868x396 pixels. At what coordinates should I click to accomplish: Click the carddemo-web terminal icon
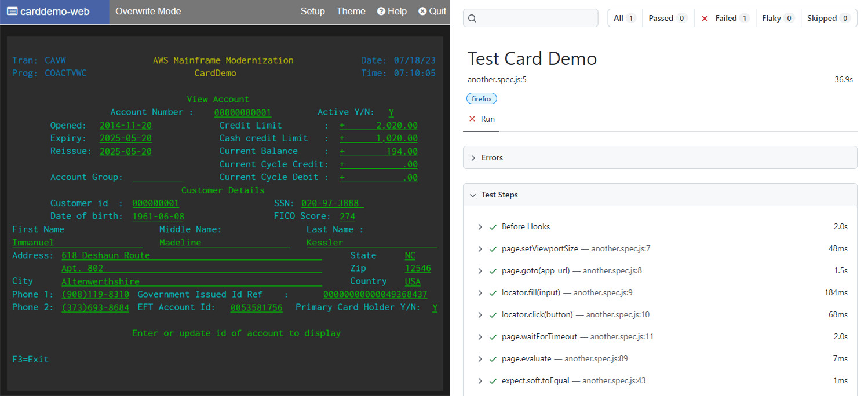click(x=12, y=11)
